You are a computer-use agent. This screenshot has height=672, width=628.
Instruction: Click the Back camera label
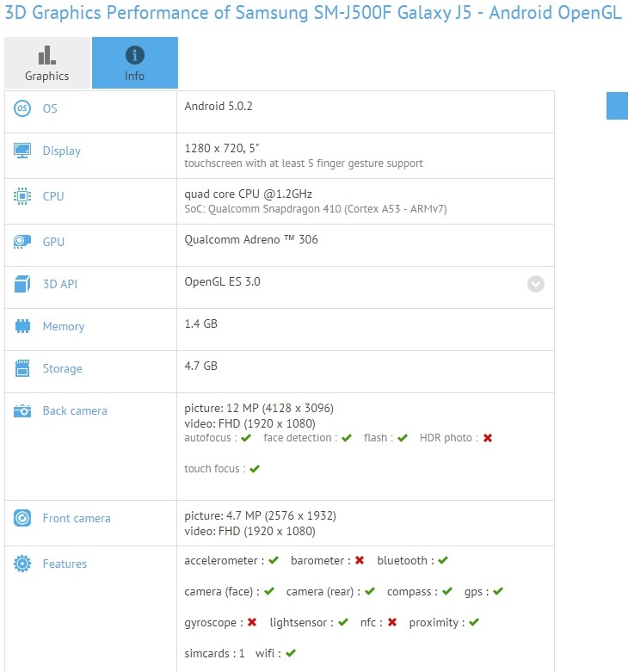click(75, 410)
